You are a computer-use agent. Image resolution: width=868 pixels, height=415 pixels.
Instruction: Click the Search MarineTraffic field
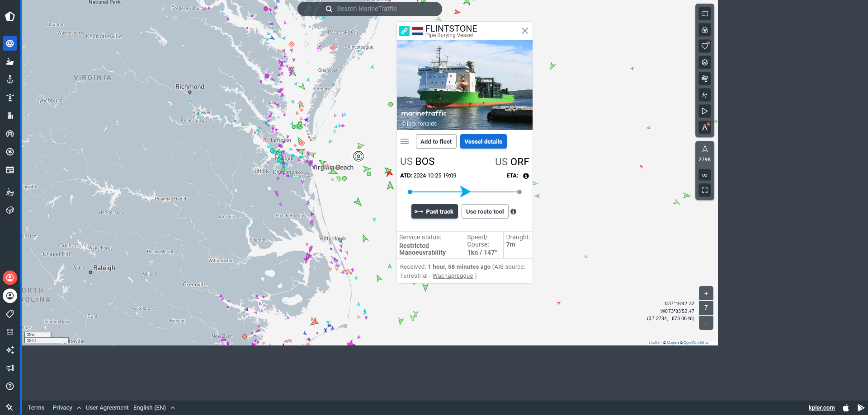click(x=370, y=9)
